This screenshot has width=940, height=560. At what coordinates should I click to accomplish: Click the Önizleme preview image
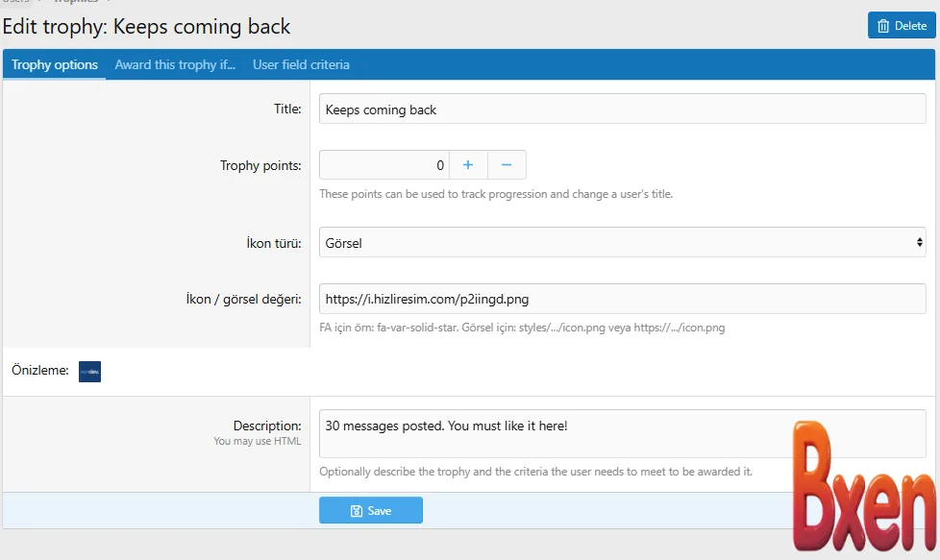click(x=89, y=372)
